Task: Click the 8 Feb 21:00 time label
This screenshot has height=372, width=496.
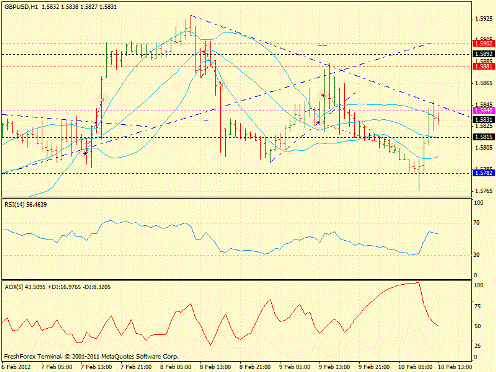Action: 256,367
